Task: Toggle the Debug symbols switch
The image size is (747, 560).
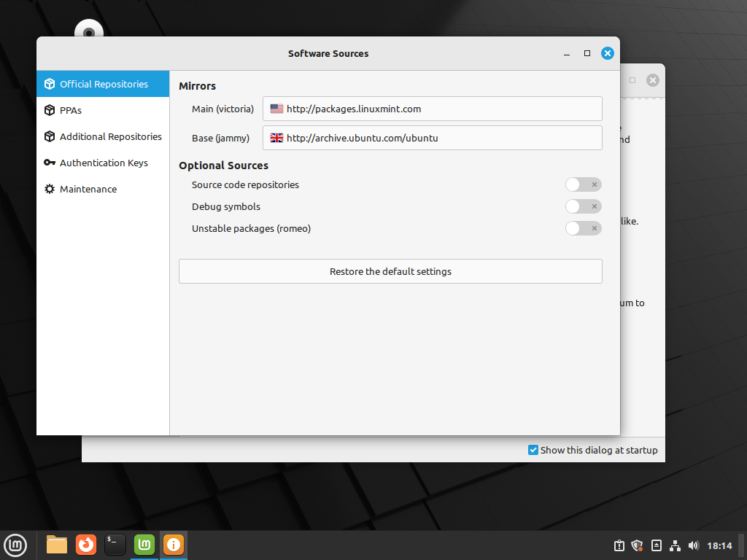Action: point(583,206)
